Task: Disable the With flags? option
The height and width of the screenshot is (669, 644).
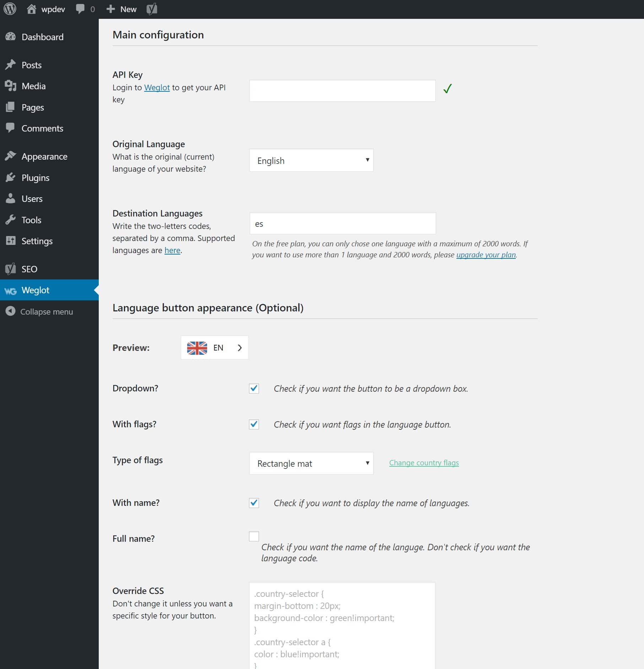Action: point(254,424)
